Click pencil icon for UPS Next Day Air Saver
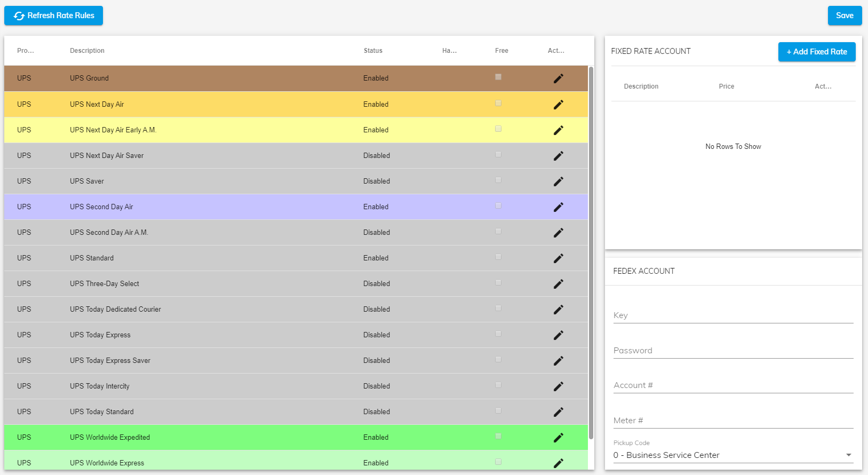The width and height of the screenshot is (868, 475). (x=558, y=156)
